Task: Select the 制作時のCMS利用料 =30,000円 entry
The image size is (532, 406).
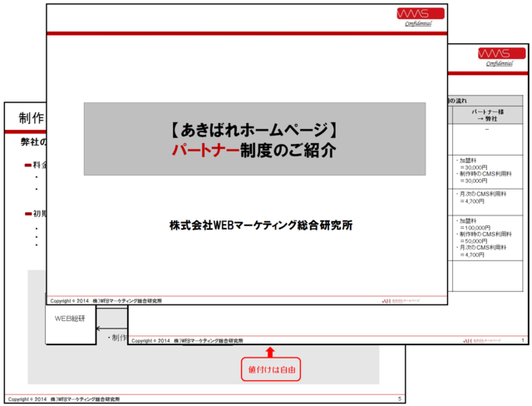Action: click(x=484, y=177)
